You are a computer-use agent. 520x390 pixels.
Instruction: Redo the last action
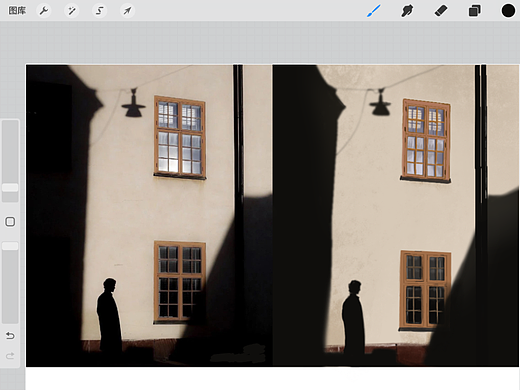(x=10, y=356)
